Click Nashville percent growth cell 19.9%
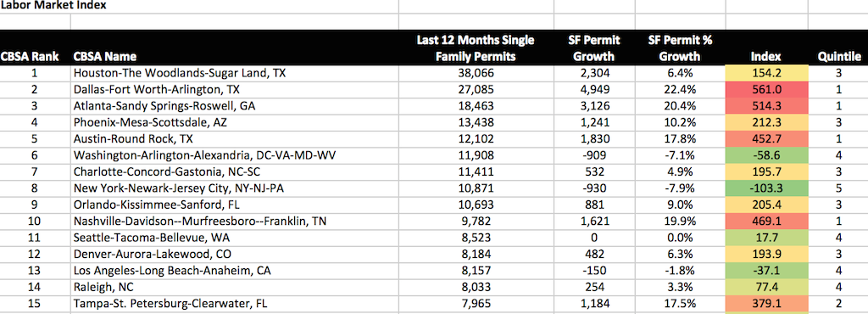Image resolution: width=868 pixels, height=314 pixels. (x=680, y=221)
